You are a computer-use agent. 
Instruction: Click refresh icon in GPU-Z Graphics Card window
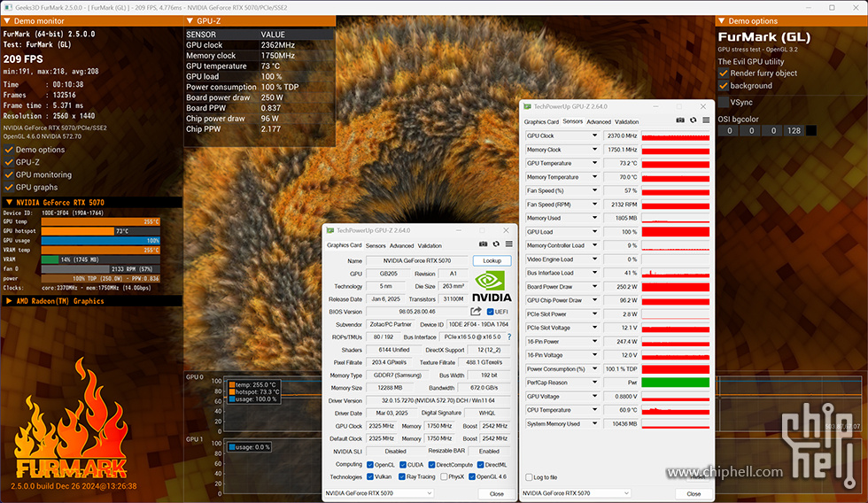coord(496,244)
